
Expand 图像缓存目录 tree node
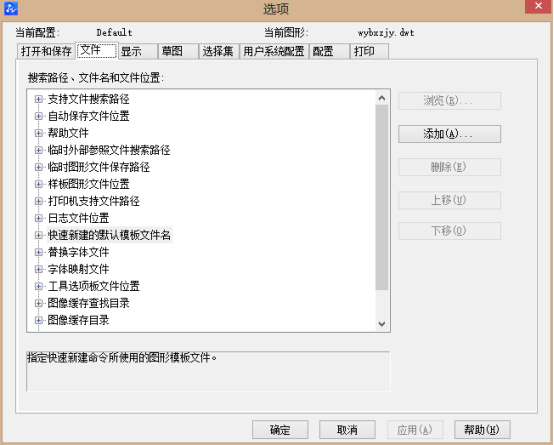(x=39, y=320)
